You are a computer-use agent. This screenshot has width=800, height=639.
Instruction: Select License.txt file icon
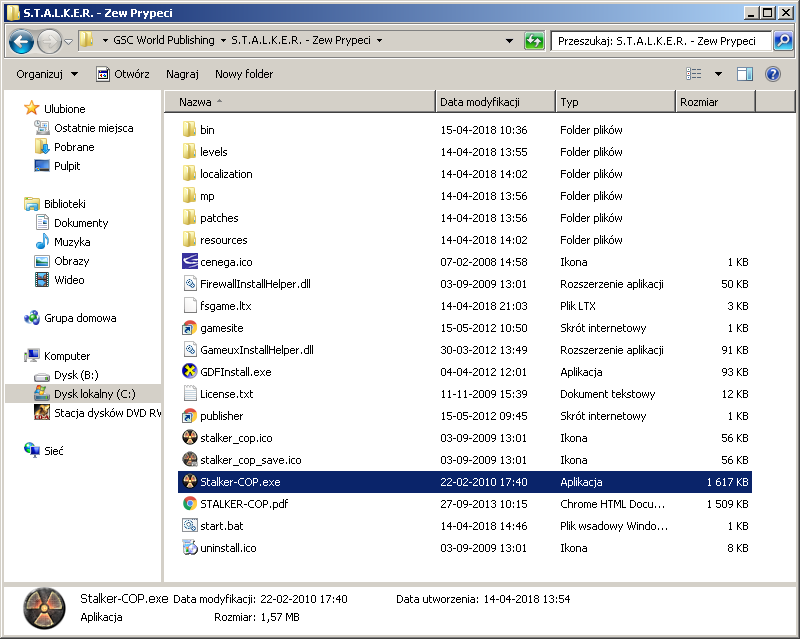[x=190, y=394]
